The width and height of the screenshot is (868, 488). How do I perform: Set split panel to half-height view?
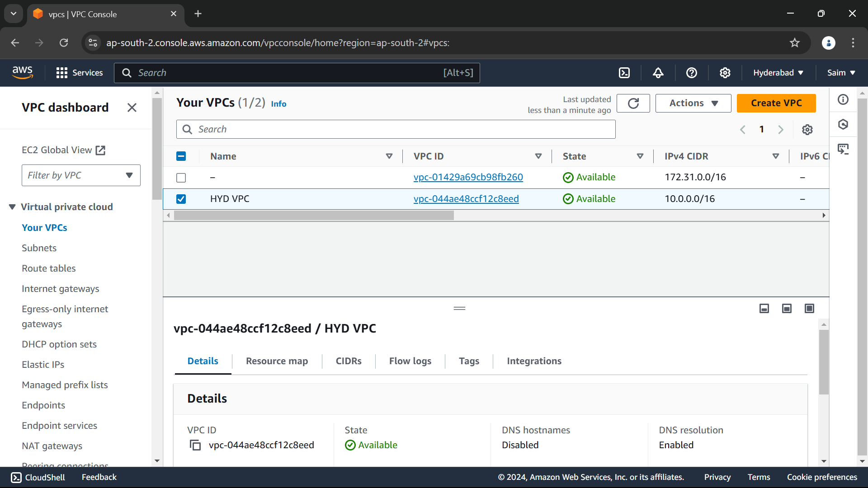[787, 308]
